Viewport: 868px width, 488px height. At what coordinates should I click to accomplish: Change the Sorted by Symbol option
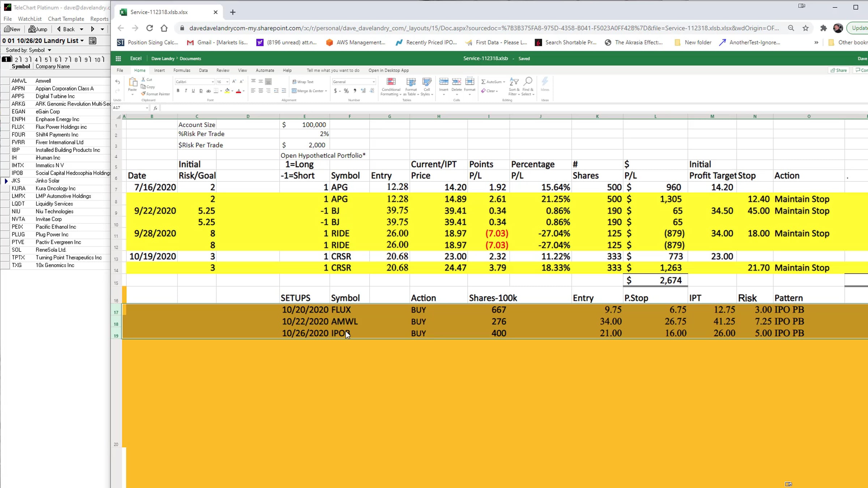tap(29, 50)
